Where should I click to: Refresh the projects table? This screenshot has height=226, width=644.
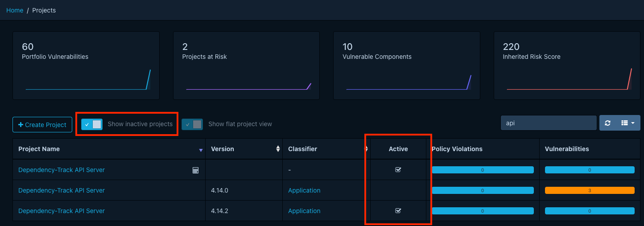point(607,123)
